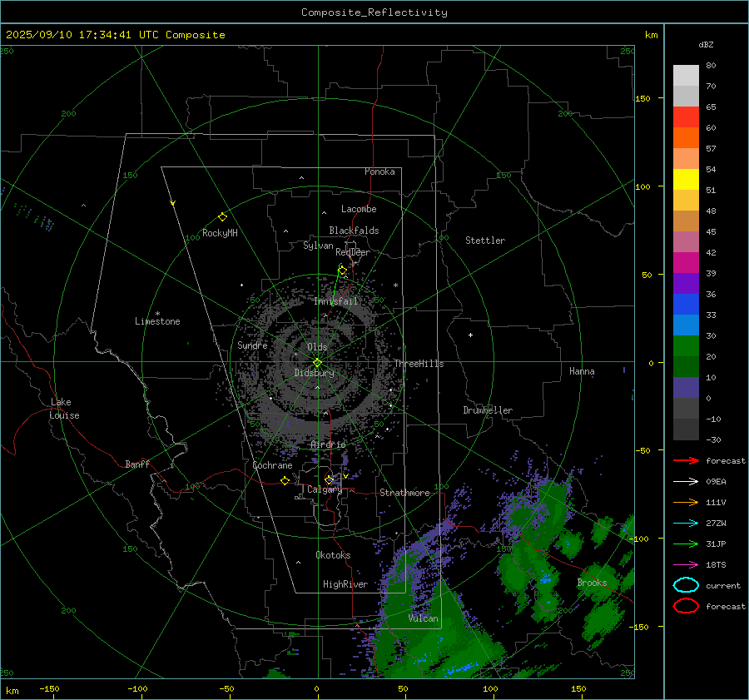Click the Brooks city label
This screenshot has height=700, width=749.
(592, 583)
